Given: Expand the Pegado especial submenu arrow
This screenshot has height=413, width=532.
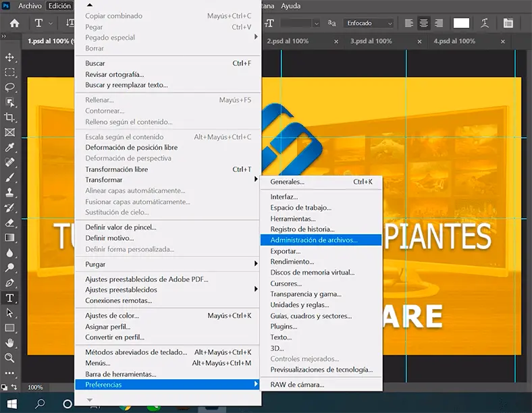Looking at the screenshot, I should [256, 36].
